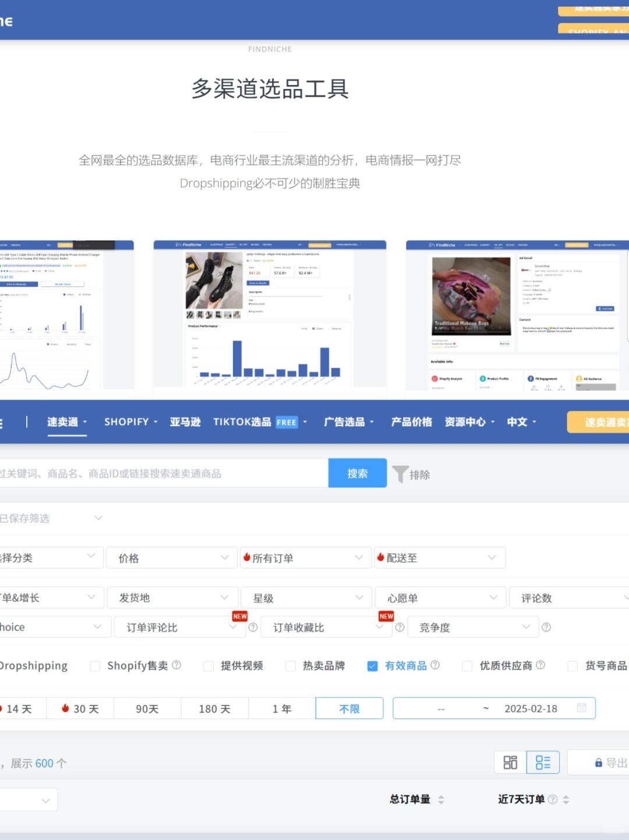Open the date picker calendar icon
The width and height of the screenshot is (629, 840).
(581, 708)
